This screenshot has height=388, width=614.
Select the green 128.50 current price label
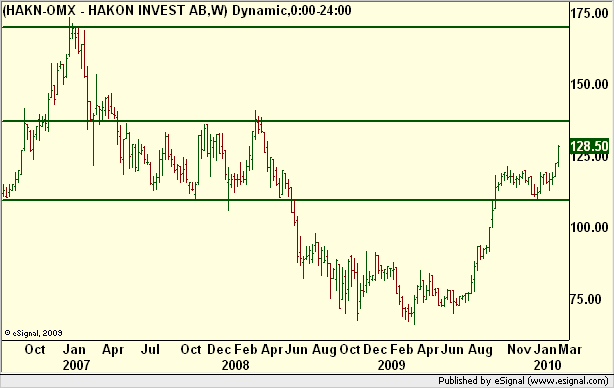point(589,146)
